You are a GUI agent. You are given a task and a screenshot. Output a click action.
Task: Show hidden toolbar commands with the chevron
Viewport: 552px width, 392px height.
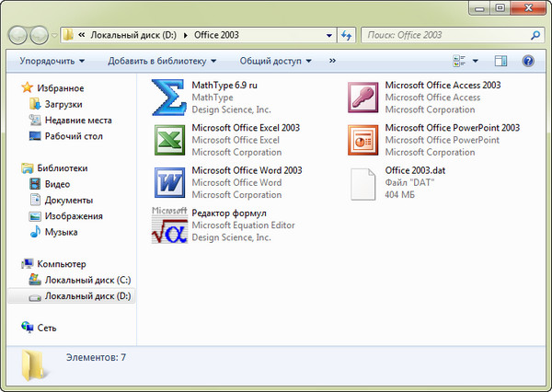[x=331, y=62]
